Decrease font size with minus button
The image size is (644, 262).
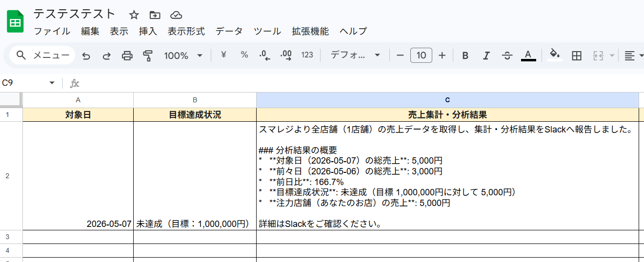pyautogui.click(x=400, y=56)
